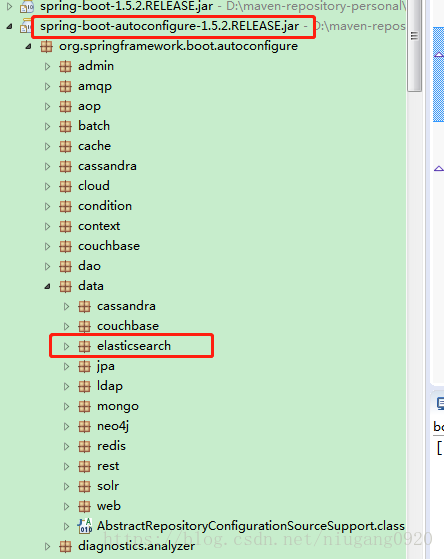Select the cloud package label
444x559 pixels.
[94, 186]
